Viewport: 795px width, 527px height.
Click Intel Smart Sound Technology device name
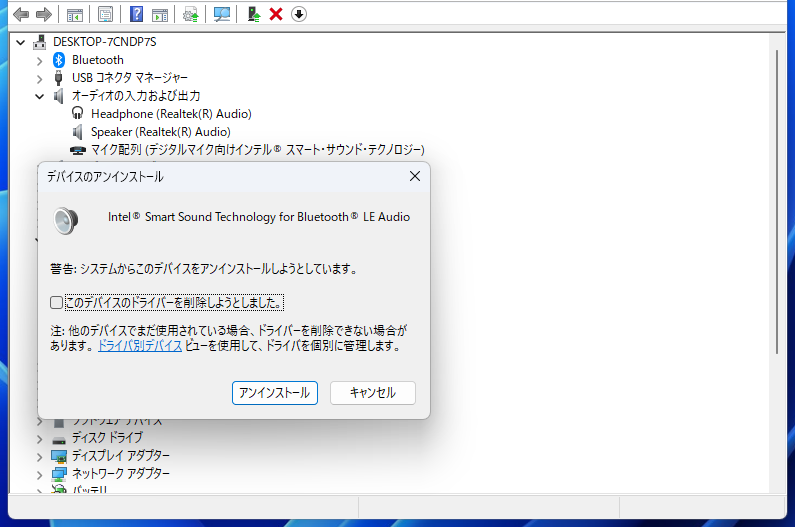click(259, 217)
